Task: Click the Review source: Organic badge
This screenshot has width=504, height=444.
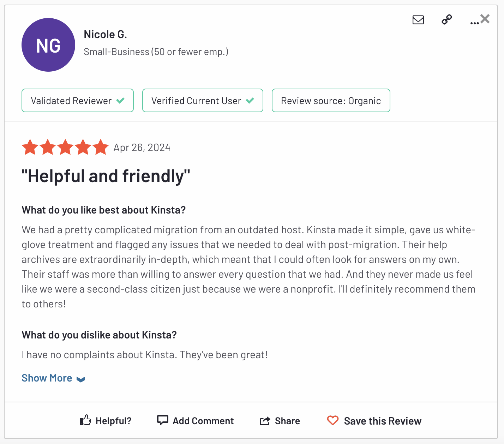Action: tap(331, 101)
